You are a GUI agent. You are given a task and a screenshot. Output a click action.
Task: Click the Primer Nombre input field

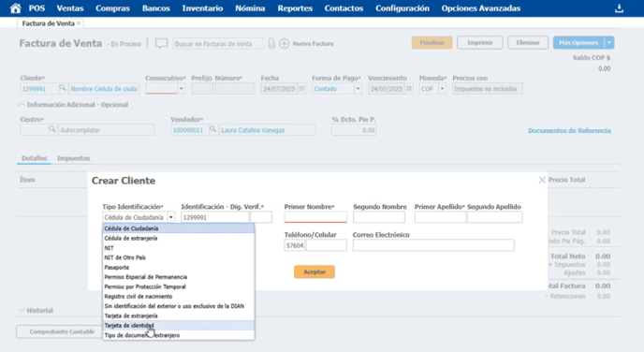[315, 217]
